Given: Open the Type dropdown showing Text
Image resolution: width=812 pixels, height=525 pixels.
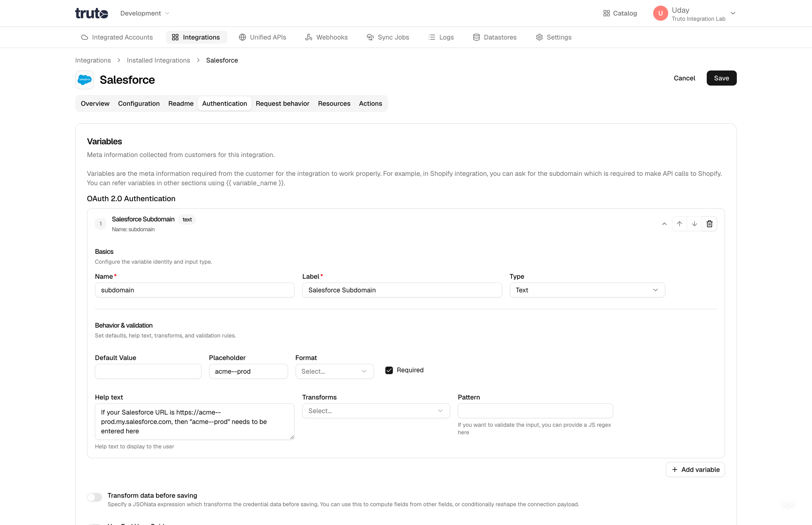Looking at the screenshot, I should coord(587,290).
